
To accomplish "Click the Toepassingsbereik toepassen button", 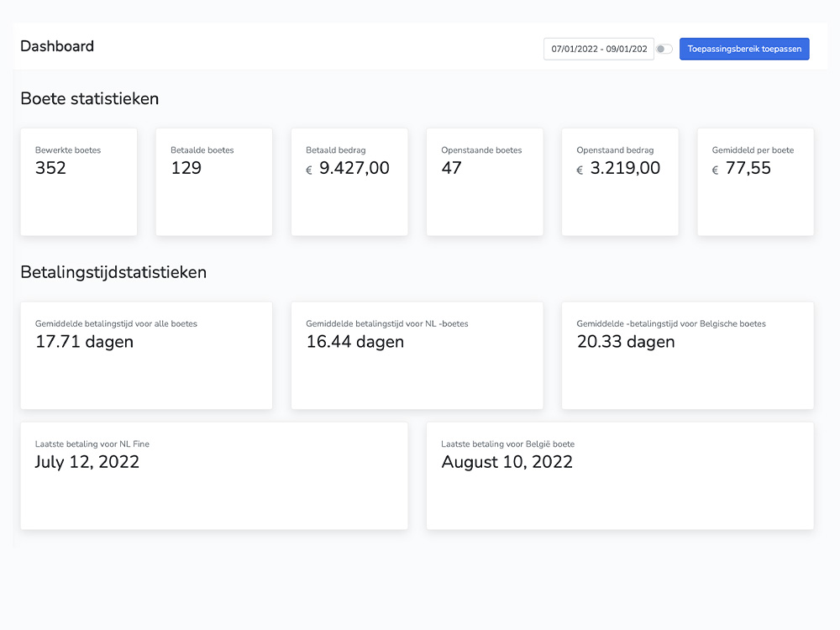I will tap(744, 49).
